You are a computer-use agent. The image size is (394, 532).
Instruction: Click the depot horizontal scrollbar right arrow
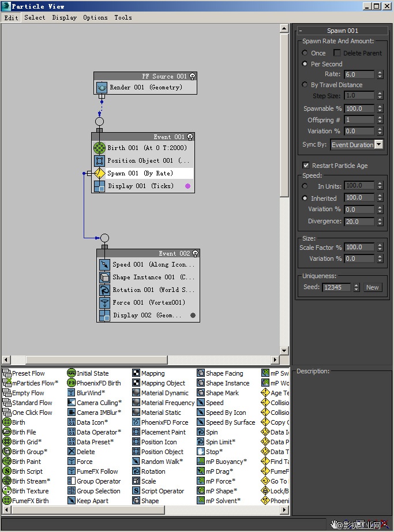click(x=285, y=509)
